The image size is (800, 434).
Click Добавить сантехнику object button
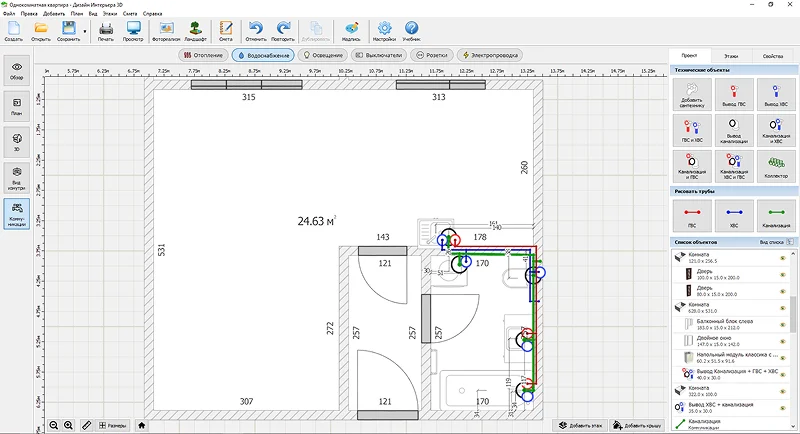[x=692, y=95]
